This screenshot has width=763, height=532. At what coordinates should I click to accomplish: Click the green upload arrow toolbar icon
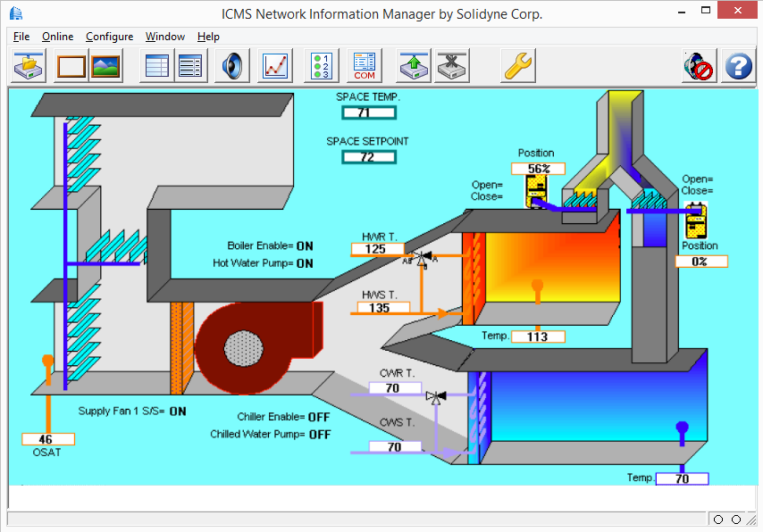click(x=413, y=65)
